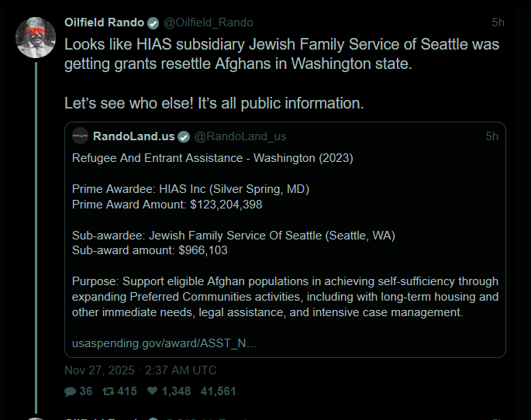
Task: Click the 41,561 view count
Action: coord(218,391)
